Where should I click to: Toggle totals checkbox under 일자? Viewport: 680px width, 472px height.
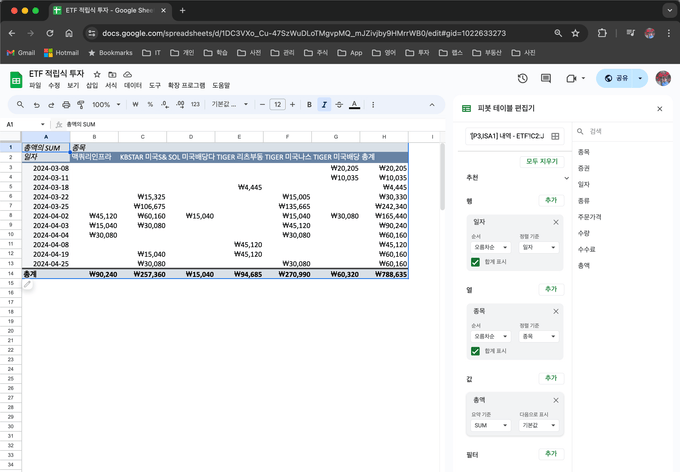point(475,262)
